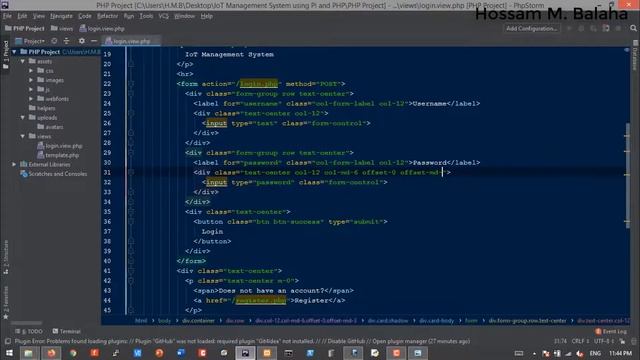
Task: Expand the js folder
Action: 31,89
